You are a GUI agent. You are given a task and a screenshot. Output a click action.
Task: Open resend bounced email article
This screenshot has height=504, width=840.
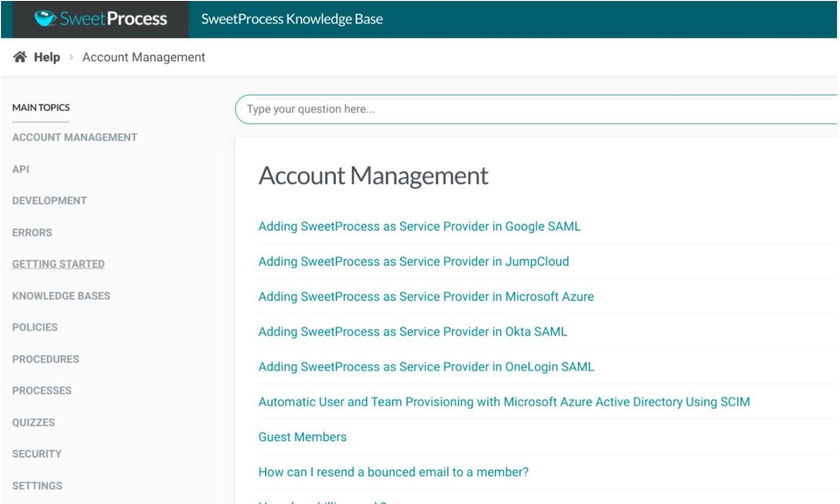coord(393,472)
